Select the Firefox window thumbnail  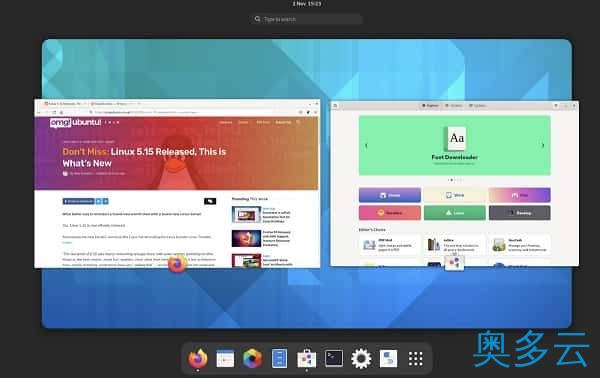click(x=177, y=183)
